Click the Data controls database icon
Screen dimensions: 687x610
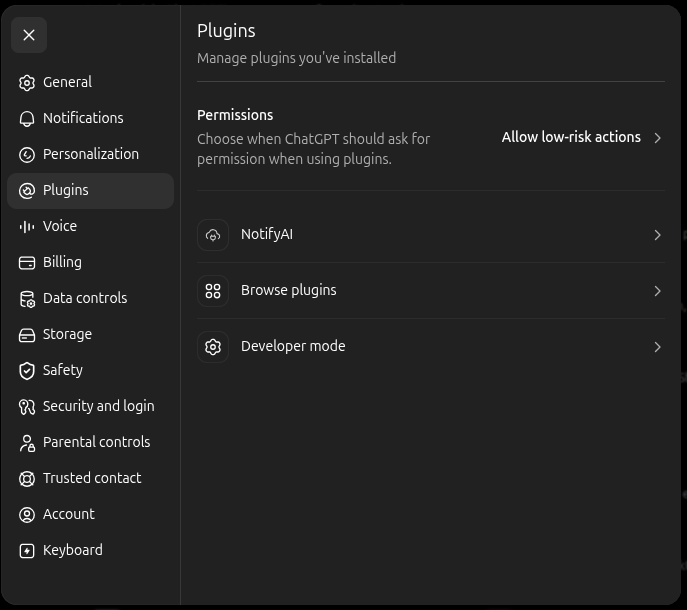(x=27, y=299)
